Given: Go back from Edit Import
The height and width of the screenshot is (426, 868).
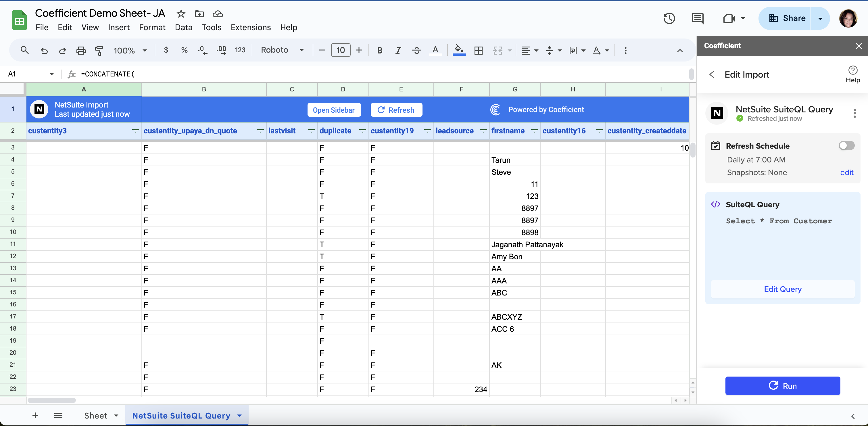Looking at the screenshot, I should click(x=712, y=74).
